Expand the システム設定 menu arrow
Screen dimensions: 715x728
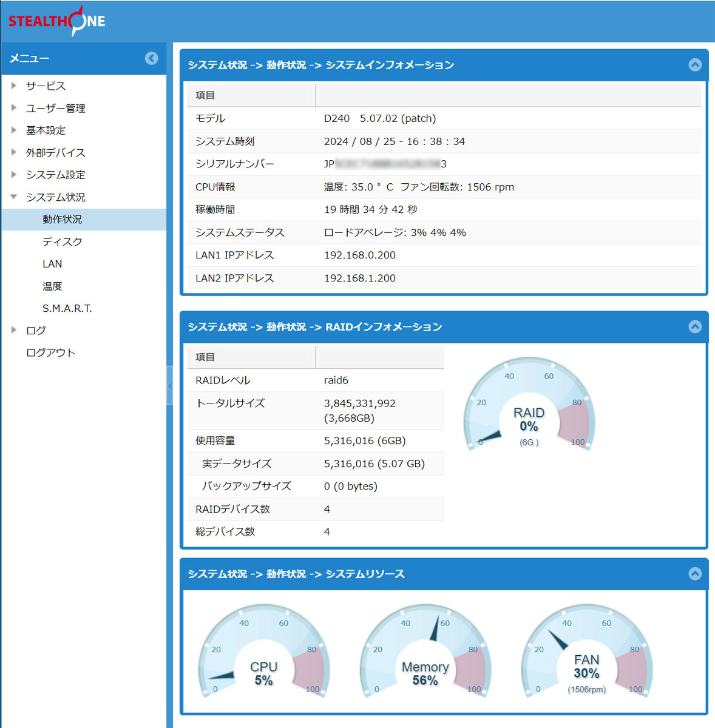coord(14,175)
